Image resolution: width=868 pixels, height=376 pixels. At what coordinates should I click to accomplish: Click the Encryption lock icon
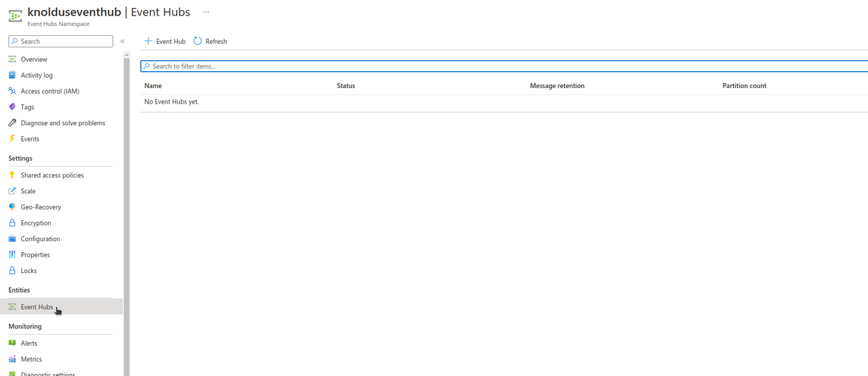[x=12, y=223]
